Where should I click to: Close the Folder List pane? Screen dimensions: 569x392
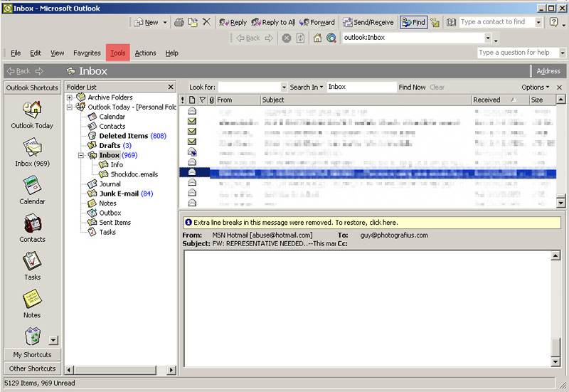point(171,87)
